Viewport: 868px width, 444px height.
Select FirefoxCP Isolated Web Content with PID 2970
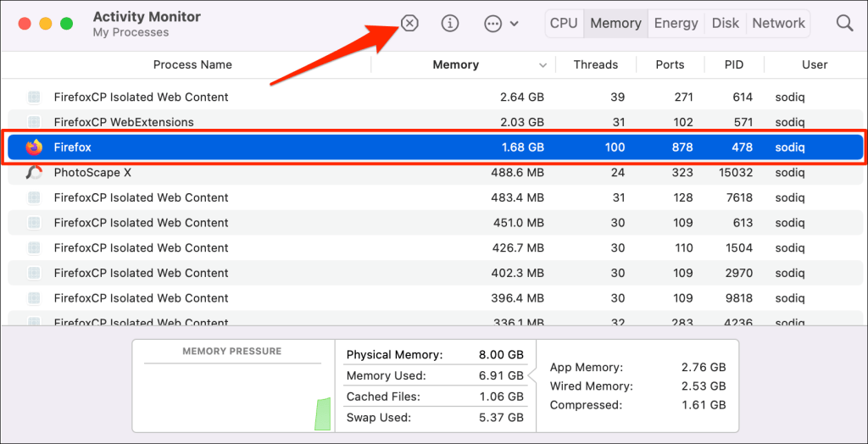pos(434,273)
